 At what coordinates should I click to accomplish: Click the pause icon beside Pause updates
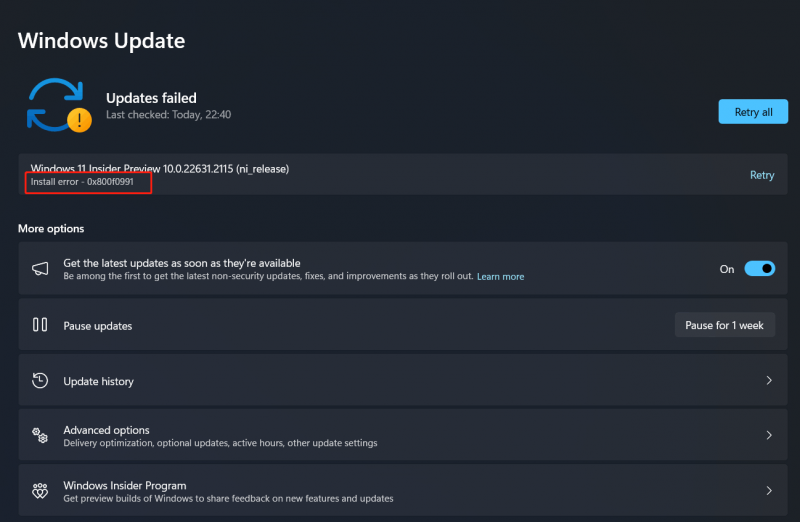pos(40,325)
